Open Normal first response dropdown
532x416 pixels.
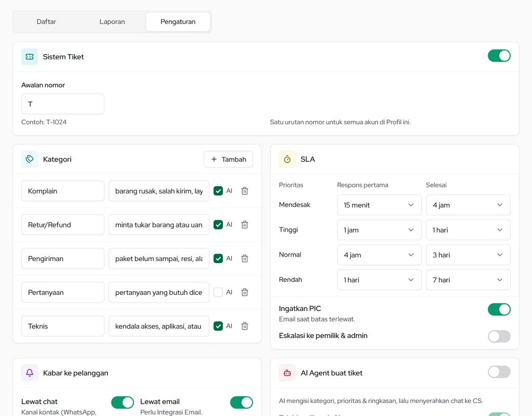click(379, 255)
